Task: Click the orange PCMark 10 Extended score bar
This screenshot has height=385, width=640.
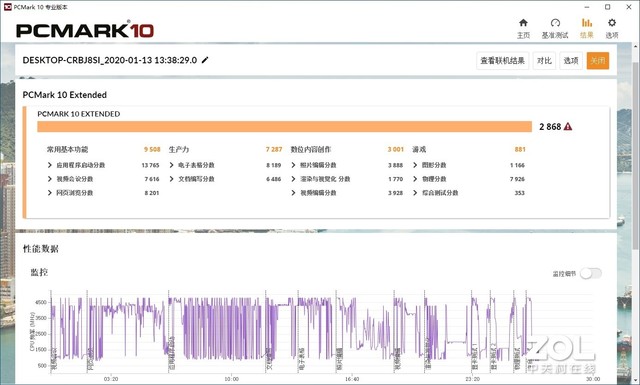Action: (284, 127)
